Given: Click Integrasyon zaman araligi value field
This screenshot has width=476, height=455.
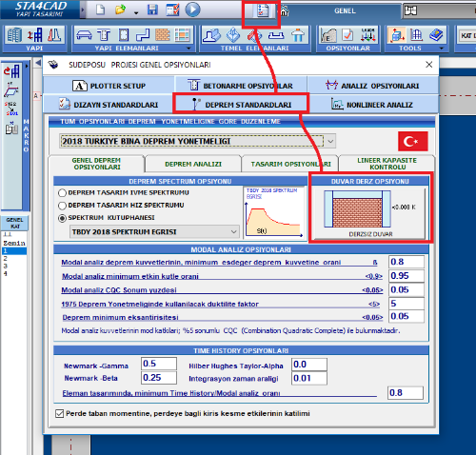Looking at the screenshot, I should pos(309,378).
